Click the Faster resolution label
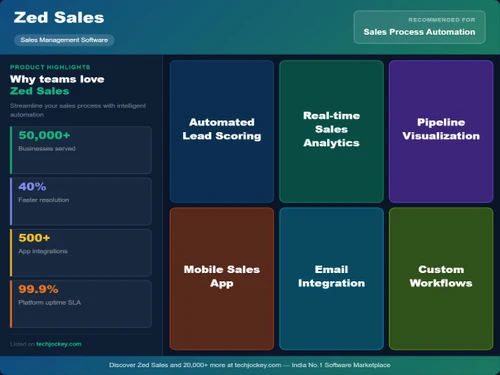 (44, 200)
